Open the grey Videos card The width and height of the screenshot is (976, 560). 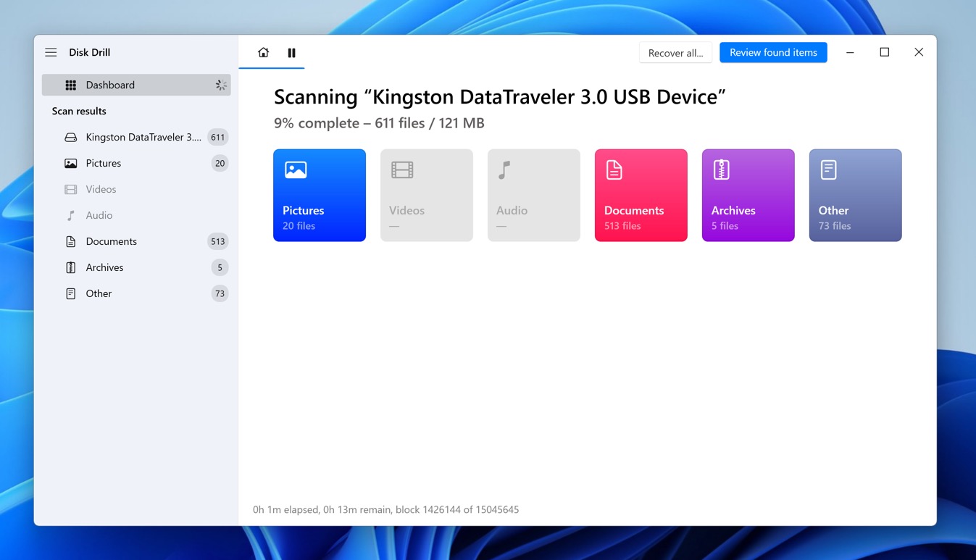tap(427, 195)
